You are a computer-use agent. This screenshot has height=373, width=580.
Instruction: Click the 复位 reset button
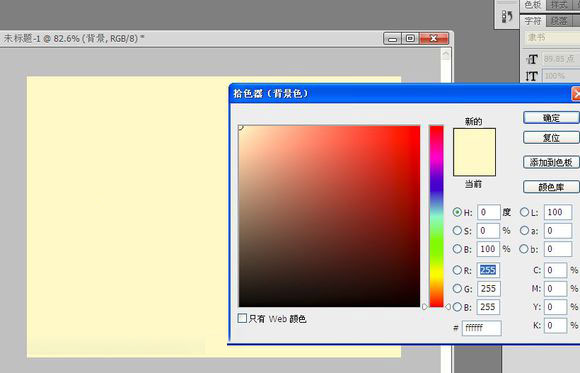552,138
